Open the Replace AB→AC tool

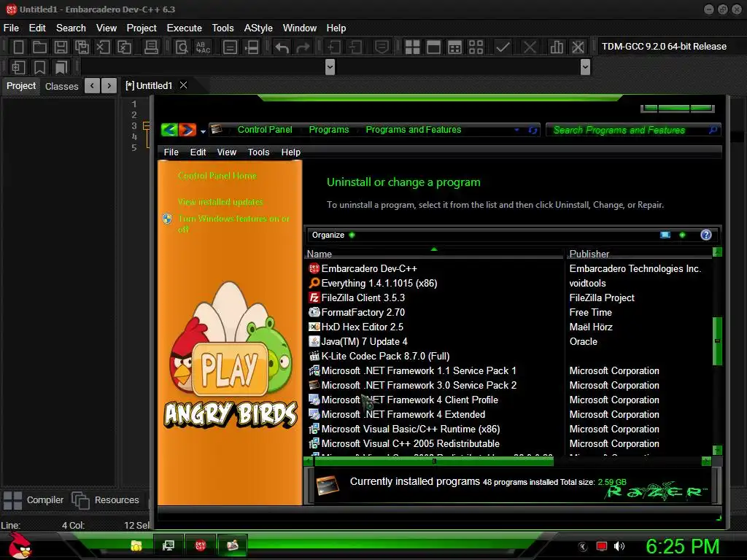[x=204, y=47]
